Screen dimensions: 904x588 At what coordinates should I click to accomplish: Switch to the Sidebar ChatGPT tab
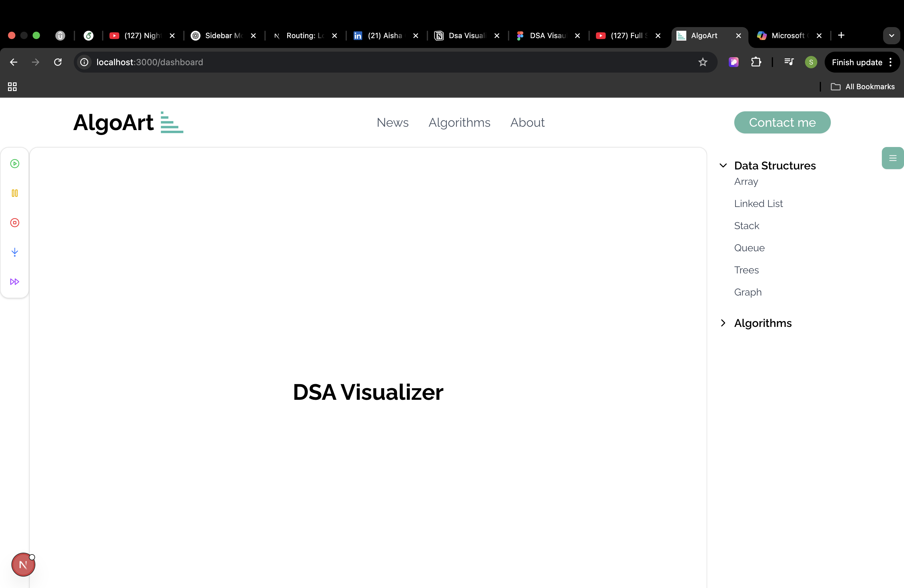[223, 36]
